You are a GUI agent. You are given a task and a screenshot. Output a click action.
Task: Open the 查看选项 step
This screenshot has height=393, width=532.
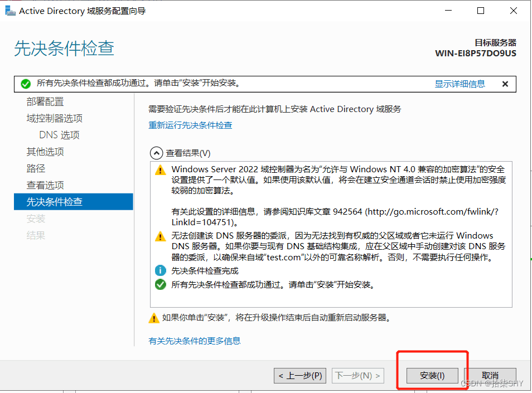[x=45, y=185]
